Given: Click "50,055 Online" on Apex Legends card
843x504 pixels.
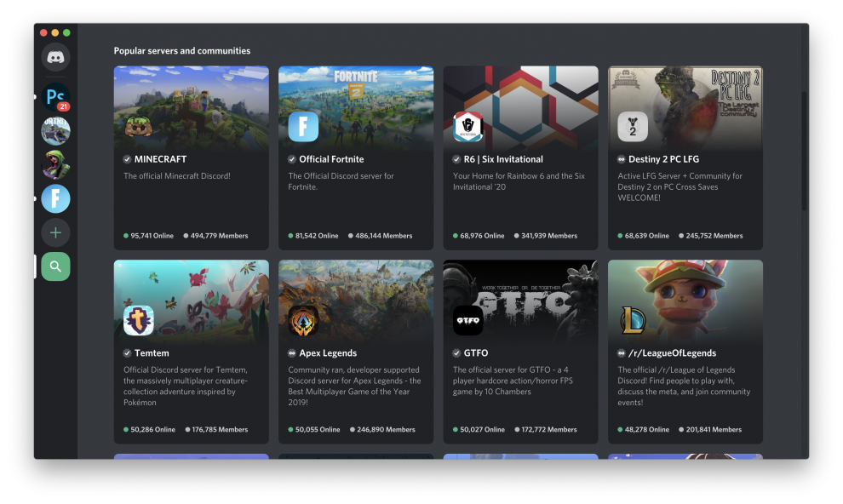Looking at the screenshot, I should (x=314, y=429).
